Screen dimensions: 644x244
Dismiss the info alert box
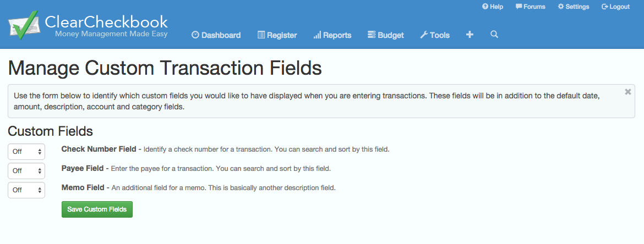coord(627,92)
